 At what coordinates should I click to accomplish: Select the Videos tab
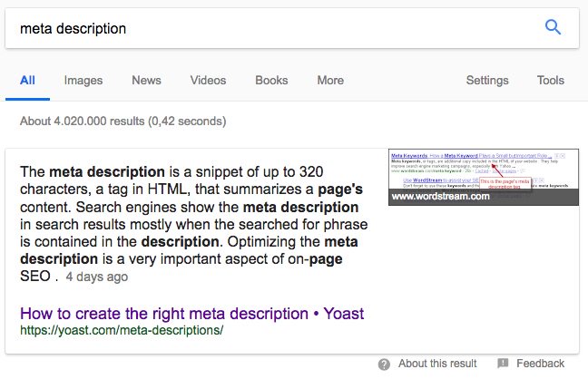[208, 80]
